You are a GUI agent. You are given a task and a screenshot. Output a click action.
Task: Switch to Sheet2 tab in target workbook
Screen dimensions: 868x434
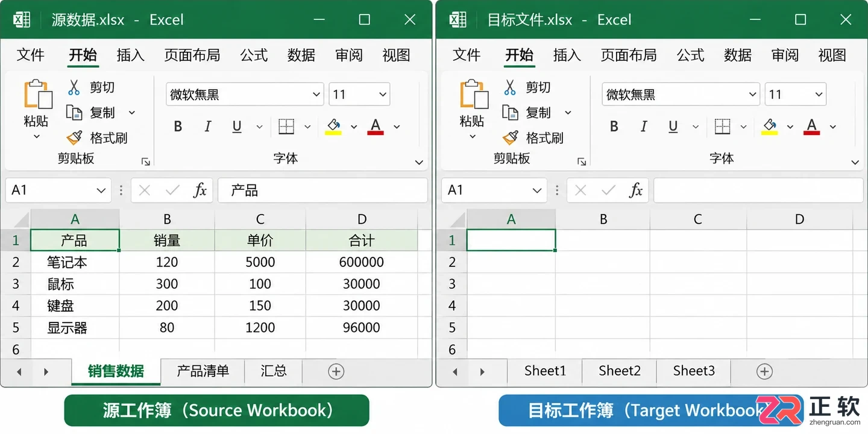pyautogui.click(x=619, y=371)
